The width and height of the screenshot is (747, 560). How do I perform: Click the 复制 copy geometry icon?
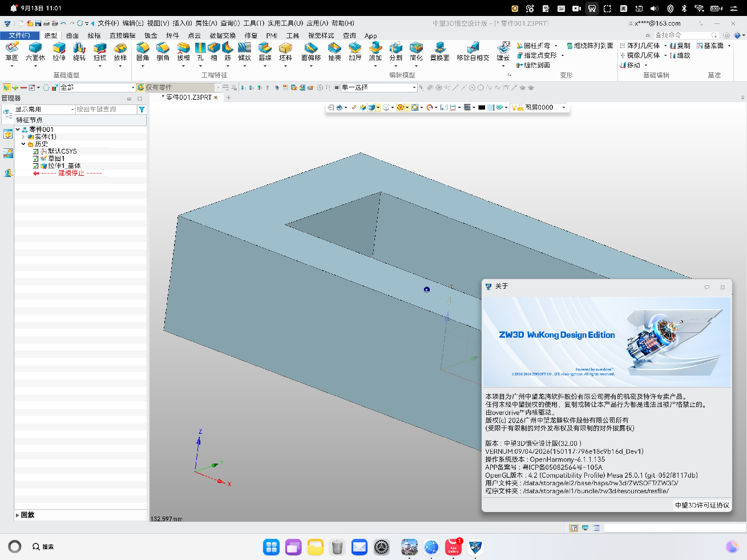coord(680,46)
